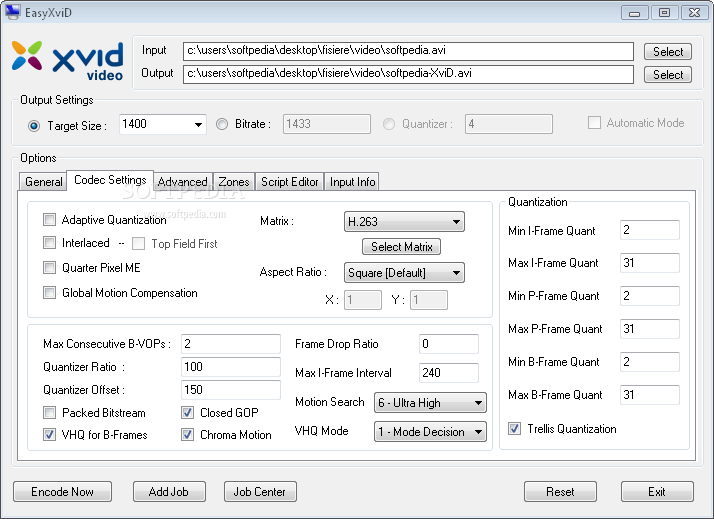Click Select button for Output file
Screen dimensions: 714x519
[x=668, y=75]
